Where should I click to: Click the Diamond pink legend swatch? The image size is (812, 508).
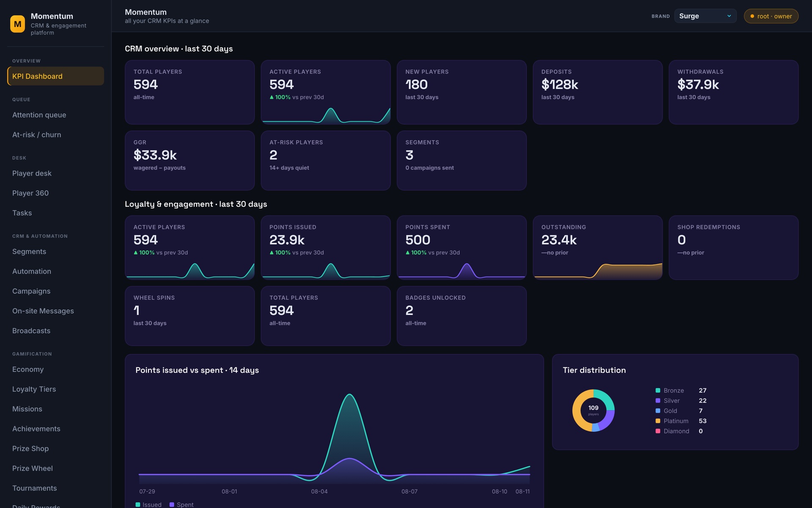[658, 431]
